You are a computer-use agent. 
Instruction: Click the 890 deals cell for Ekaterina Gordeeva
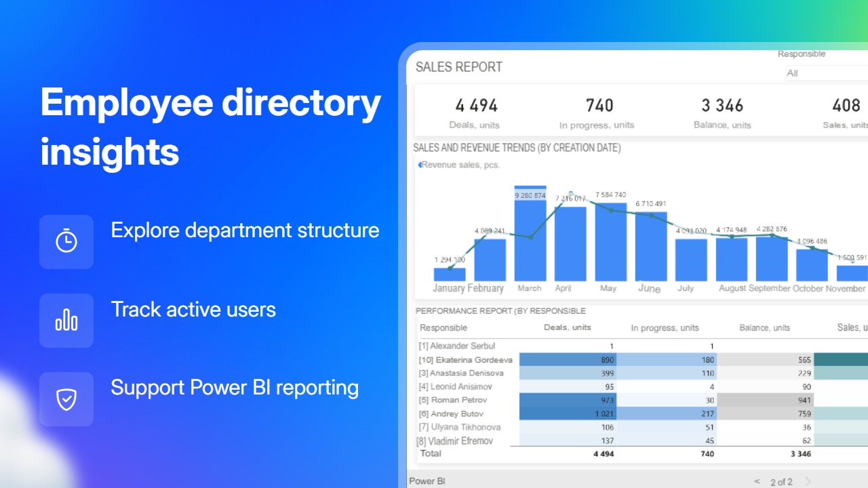pos(568,360)
